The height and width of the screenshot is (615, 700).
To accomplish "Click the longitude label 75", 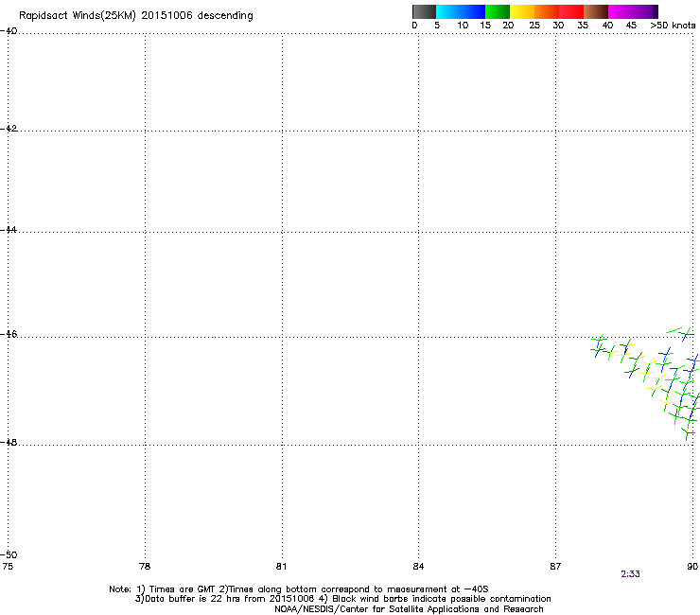I will pyautogui.click(x=8, y=567).
